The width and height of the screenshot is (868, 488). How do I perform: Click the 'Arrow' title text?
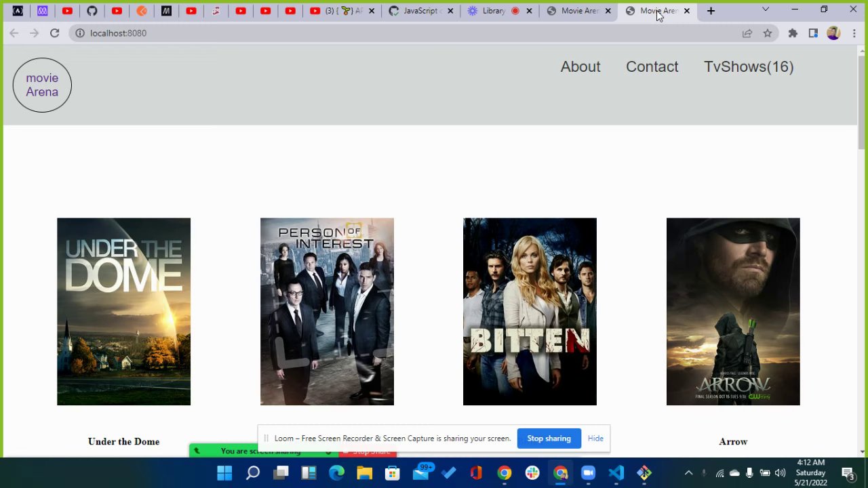click(x=733, y=441)
